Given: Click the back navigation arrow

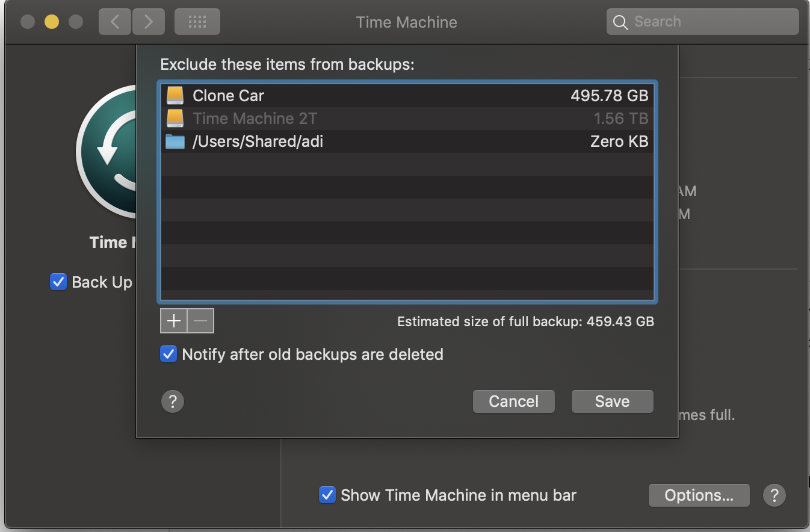Looking at the screenshot, I should 115,22.
